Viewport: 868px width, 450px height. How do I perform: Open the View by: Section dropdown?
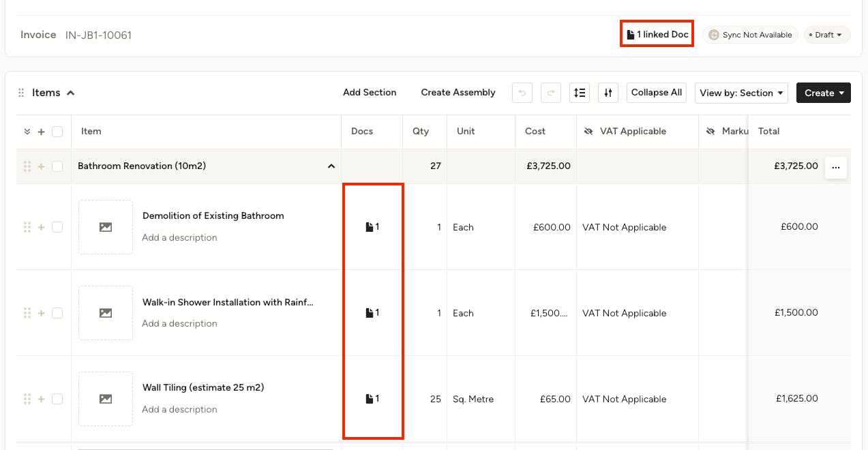coord(741,93)
